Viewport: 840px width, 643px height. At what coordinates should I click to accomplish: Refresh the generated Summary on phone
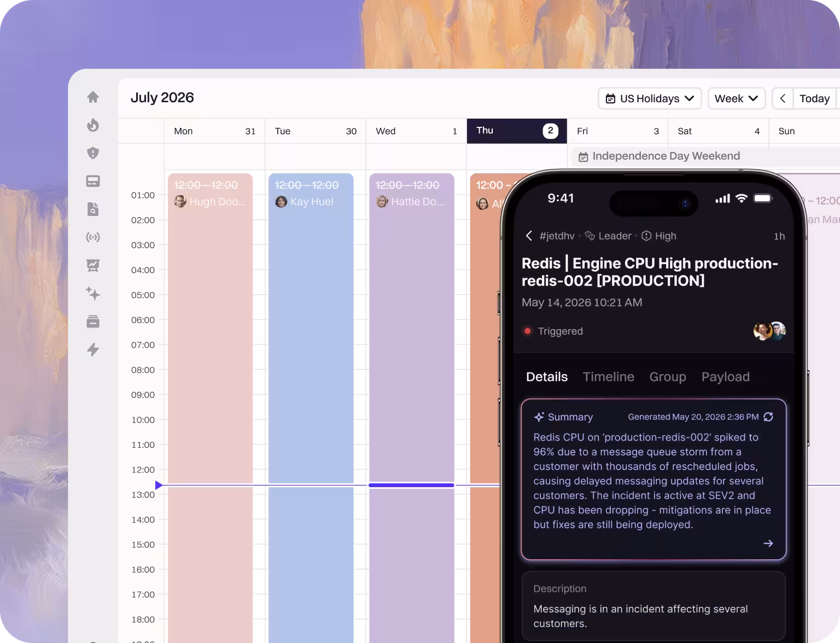[768, 417]
